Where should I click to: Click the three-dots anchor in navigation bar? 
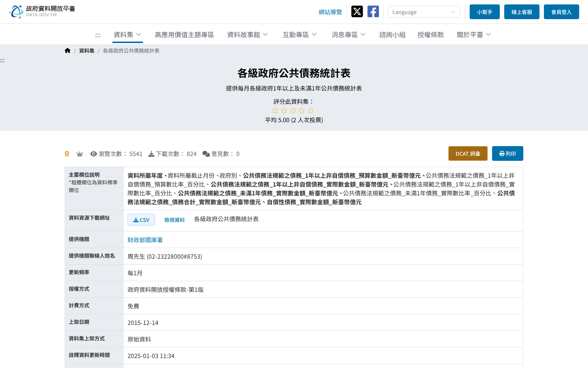98,35
